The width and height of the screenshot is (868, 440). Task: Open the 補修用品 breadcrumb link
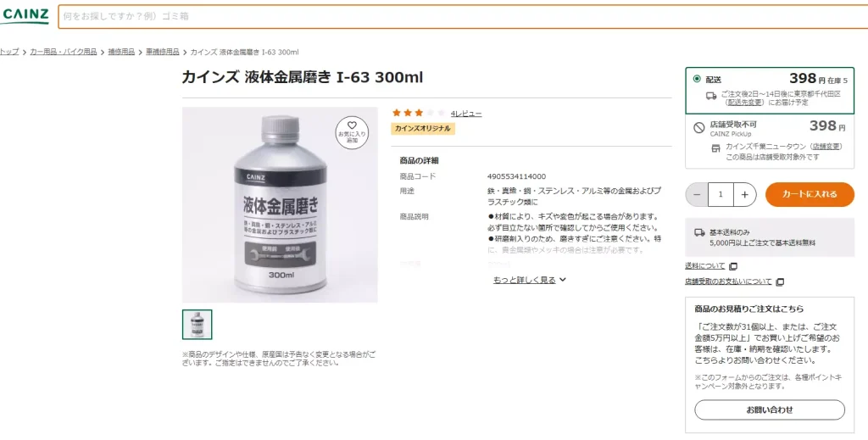pos(121,52)
